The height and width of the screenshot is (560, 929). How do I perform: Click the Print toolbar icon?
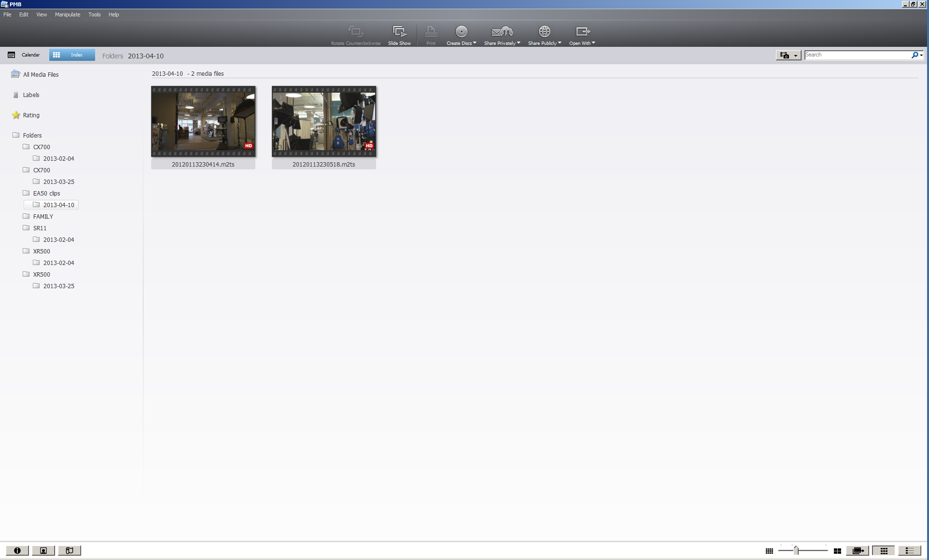pyautogui.click(x=431, y=32)
